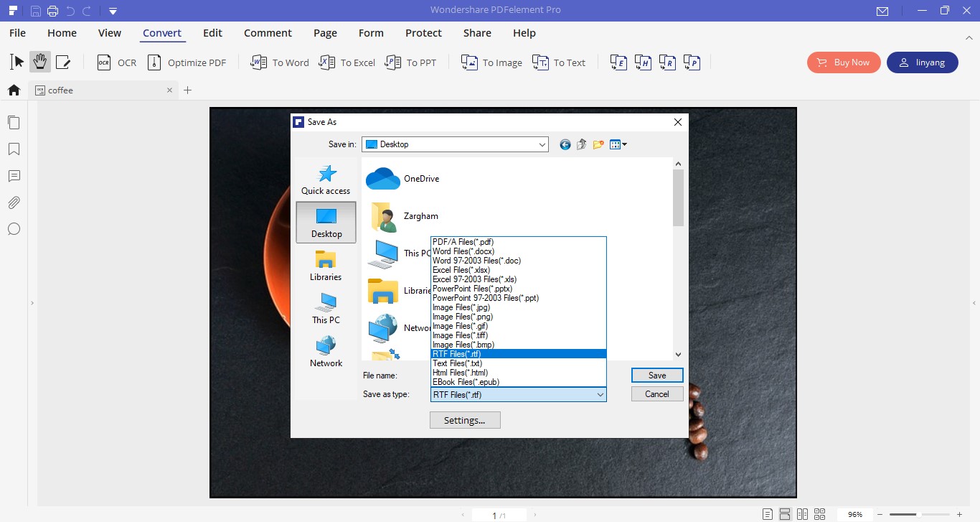Convert PDF To PPT
This screenshot has width=980, height=522.
(x=410, y=62)
